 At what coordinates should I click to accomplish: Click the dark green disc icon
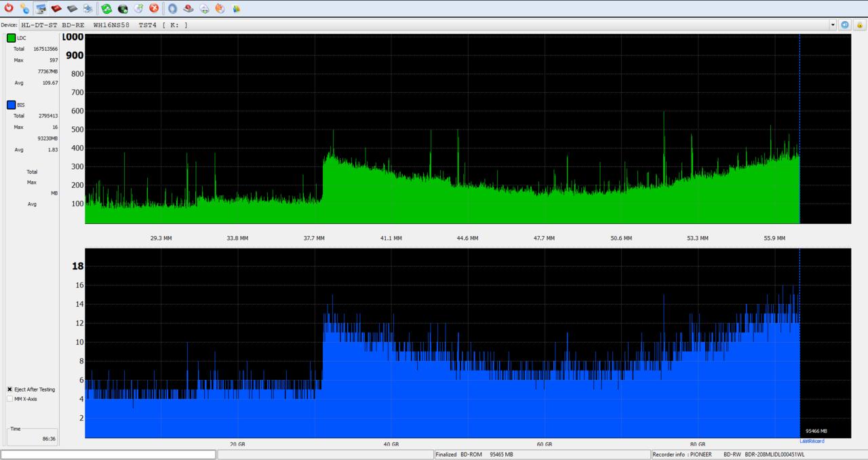pyautogui.click(x=122, y=9)
